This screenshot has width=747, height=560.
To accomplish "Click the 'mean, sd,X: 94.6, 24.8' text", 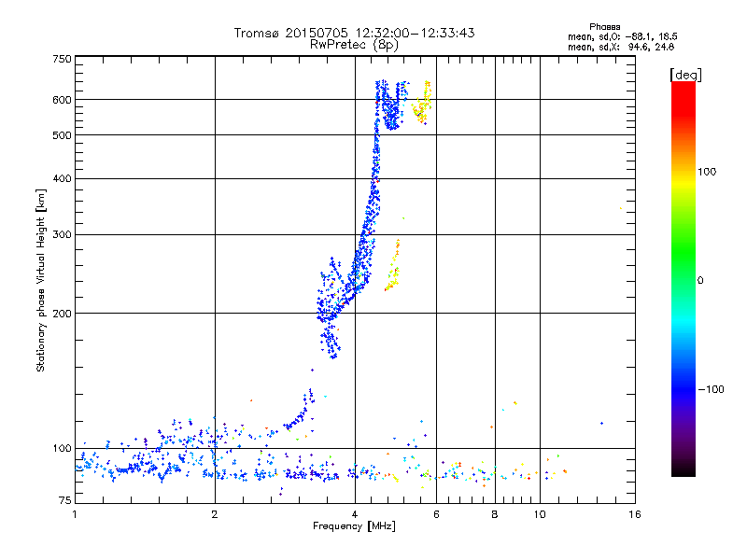I will click(621, 47).
